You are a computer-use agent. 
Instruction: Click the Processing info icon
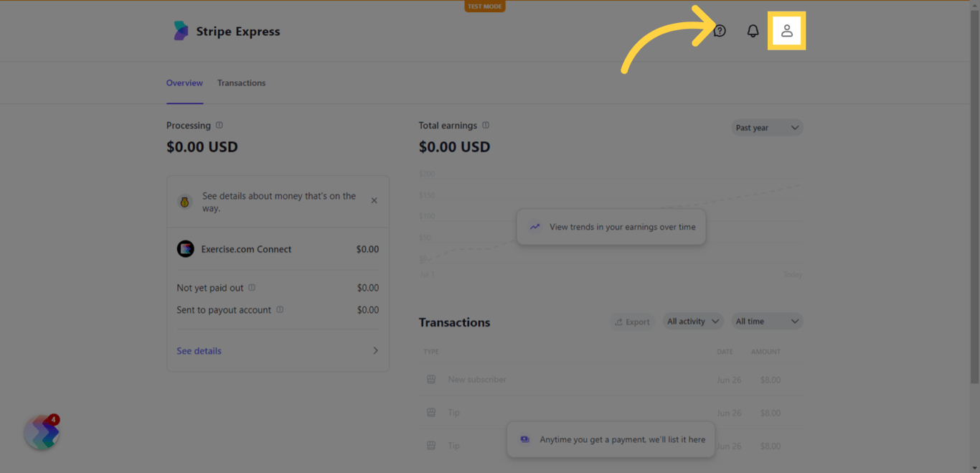pos(219,125)
